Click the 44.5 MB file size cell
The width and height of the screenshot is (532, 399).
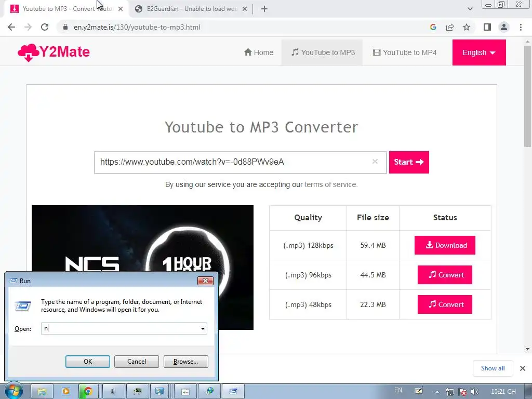[x=373, y=275]
